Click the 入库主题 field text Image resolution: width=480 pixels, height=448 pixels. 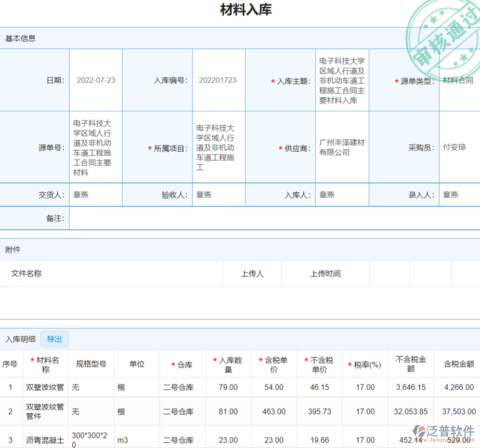tap(342, 81)
